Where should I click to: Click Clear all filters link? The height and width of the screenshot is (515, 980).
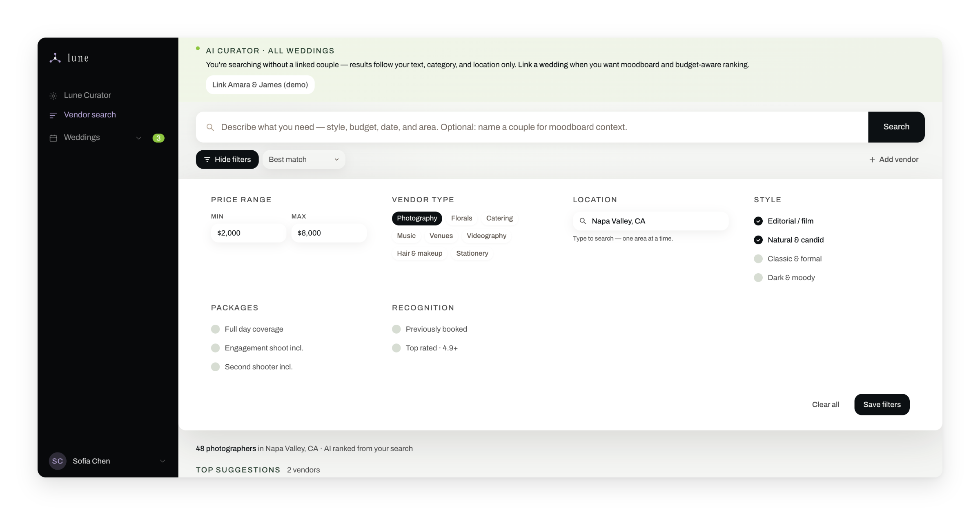click(x=826, y=405)
